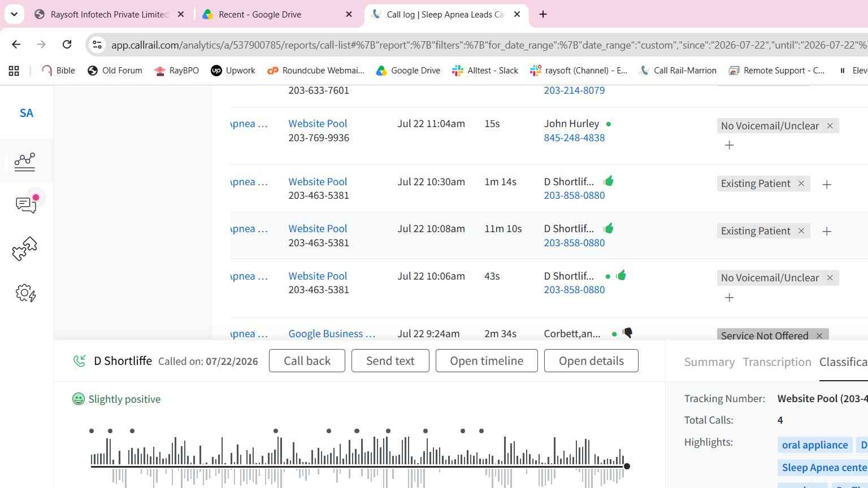
Task: Switch to the Transcription tab
Action: click(x=777, y=362)
